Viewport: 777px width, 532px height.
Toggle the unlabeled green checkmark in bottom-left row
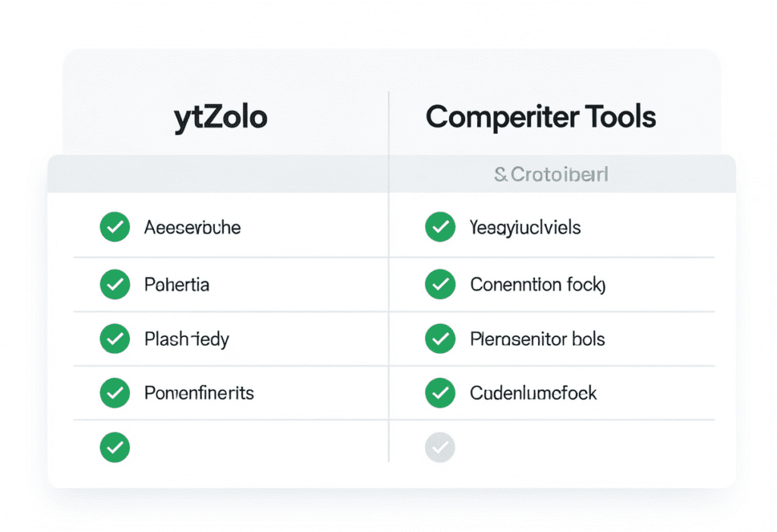coord(115,447)
